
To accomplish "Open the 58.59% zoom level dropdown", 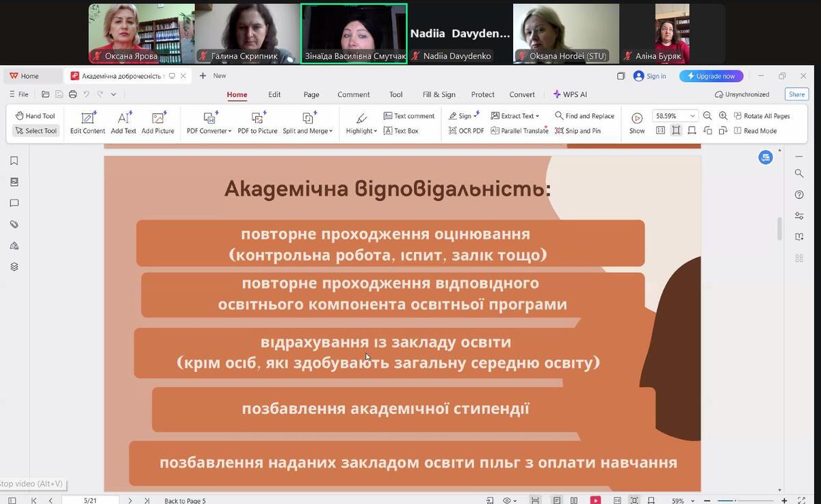I will pos(692,116).
